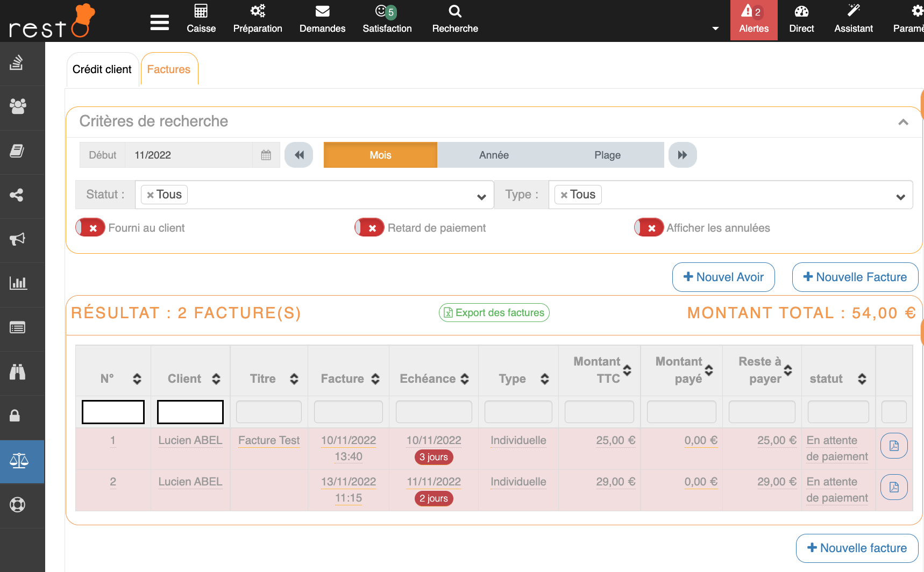The image size is (924, 572).
Task: Expand the Statut dropdown
Action: pos(481,197)
